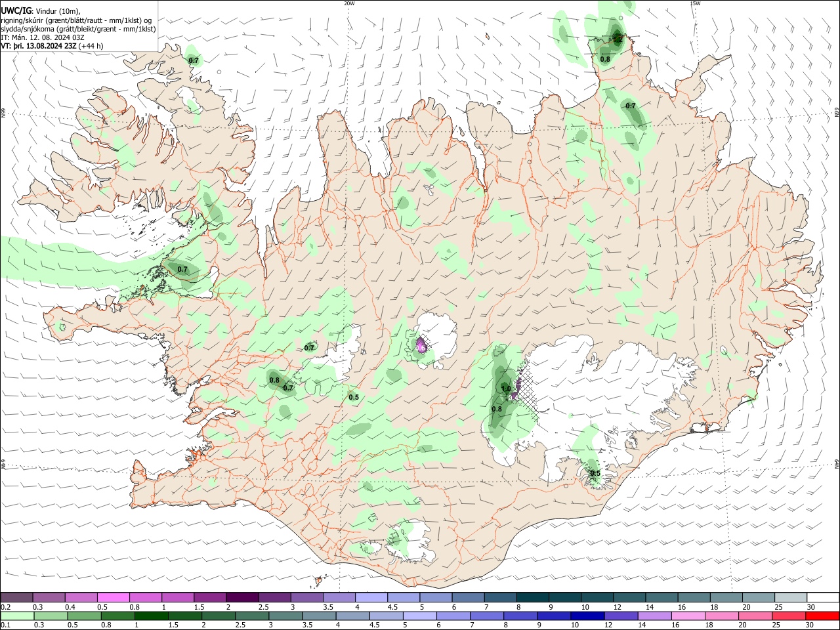Select the bright red swatch after 30 in rain legend
The image size is (840, 630).
click(822, 616)
